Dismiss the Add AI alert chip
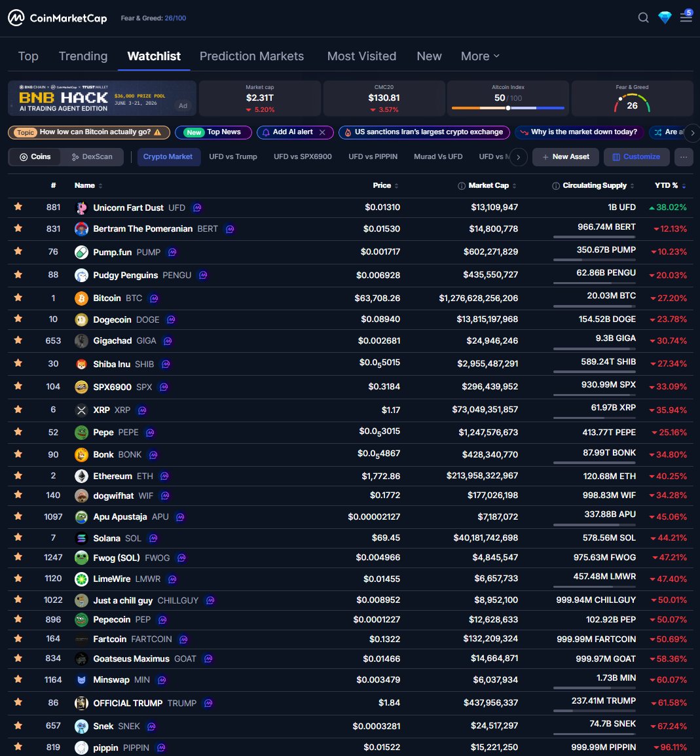Screen dimensions: 700x756 [x=322, y=132]
